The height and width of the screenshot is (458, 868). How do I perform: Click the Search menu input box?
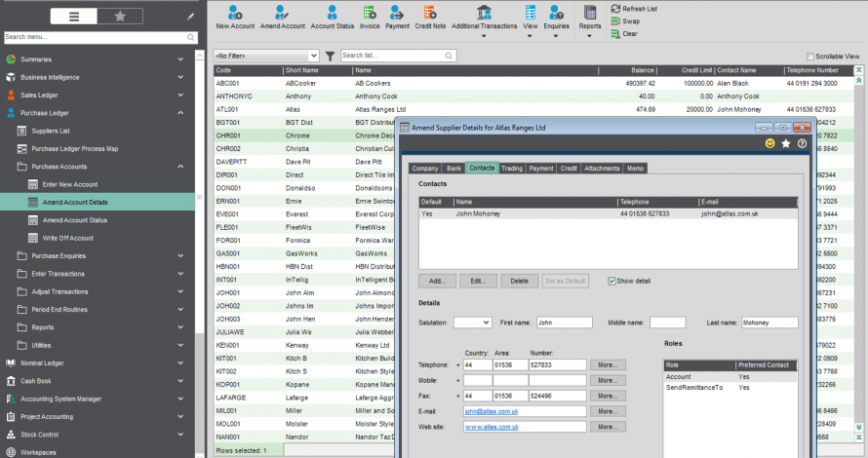click(100, 37)
